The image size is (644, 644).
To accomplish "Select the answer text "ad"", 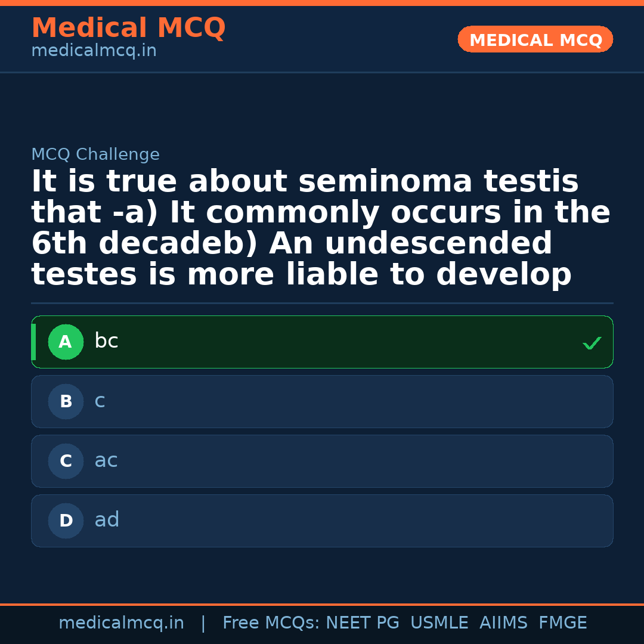I will point(107,520).
